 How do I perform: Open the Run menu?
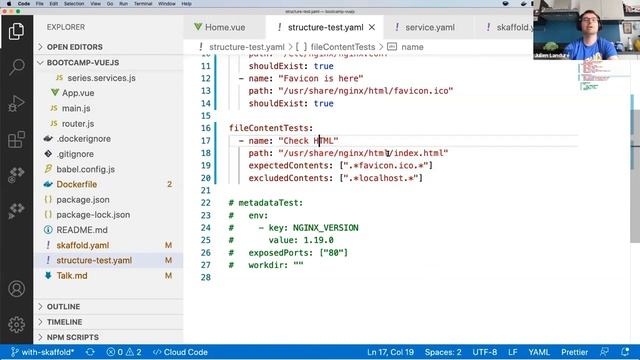pyautogui.click(x=123, y=4)
